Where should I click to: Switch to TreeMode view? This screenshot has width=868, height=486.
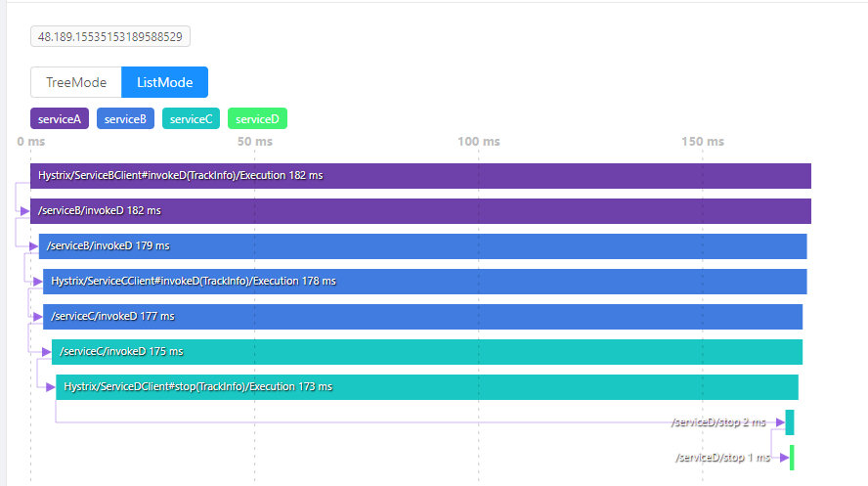point(76,82)
